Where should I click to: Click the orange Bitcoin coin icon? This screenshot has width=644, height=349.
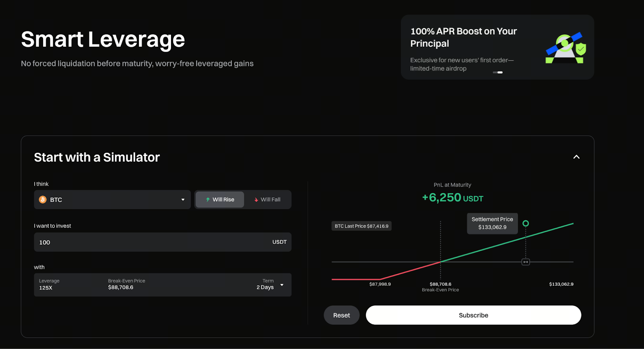click(43, 199)
